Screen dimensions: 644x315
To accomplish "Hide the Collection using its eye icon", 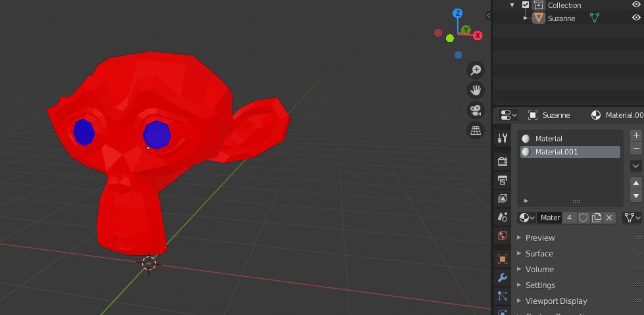I will 636,5.
